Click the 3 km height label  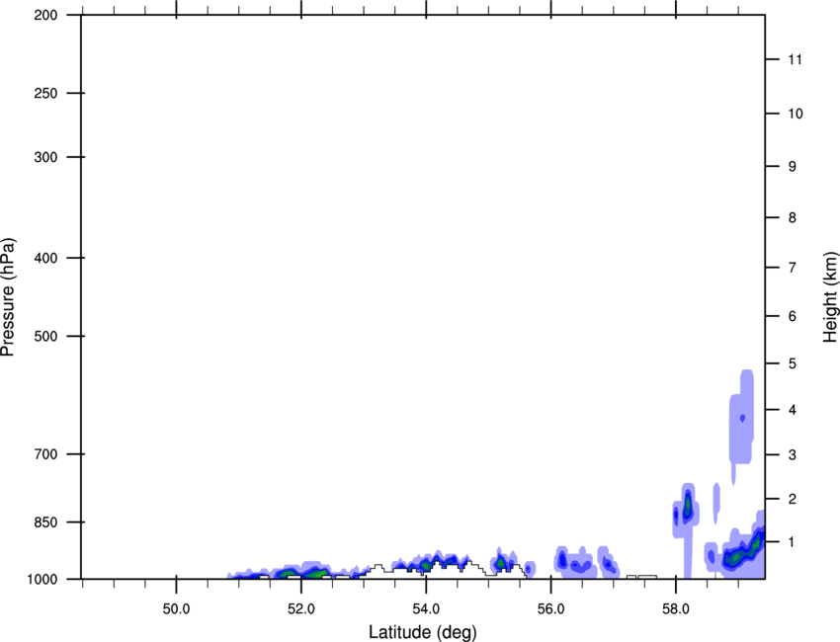pyautogui.click(x=793, y=455)
